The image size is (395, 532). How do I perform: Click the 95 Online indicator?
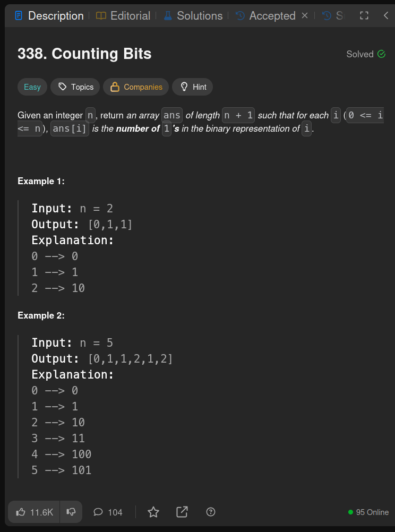[x=368, y=512]
